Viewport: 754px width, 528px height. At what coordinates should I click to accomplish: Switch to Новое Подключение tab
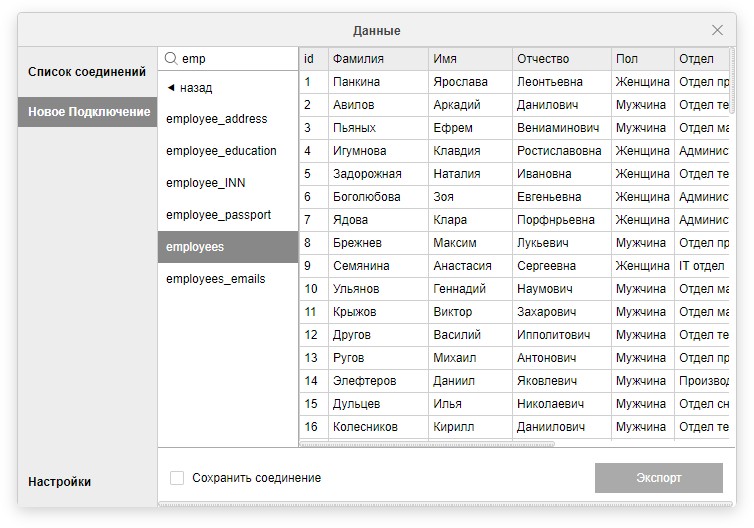(x=88, y=112)
